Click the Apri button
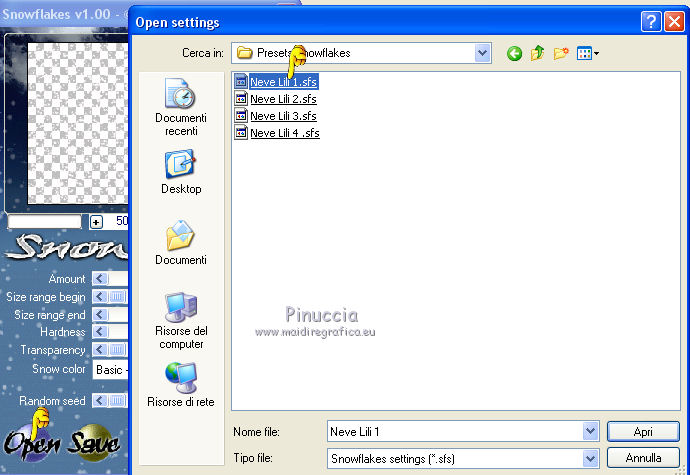690x475 pixels. pos(643,431)
